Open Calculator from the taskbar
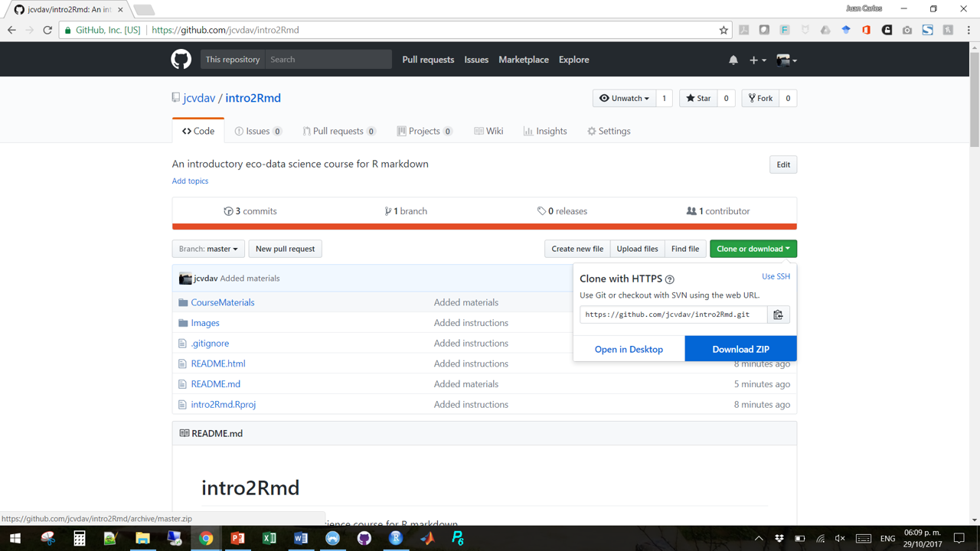 pyautogui.click(x=79, y=539)
